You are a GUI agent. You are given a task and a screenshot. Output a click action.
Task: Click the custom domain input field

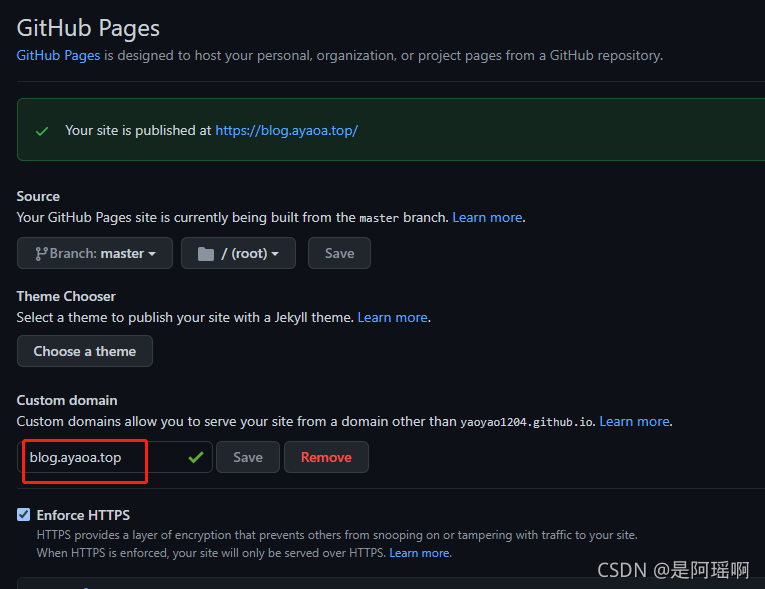pyautogui.click(x=115, y=457)
